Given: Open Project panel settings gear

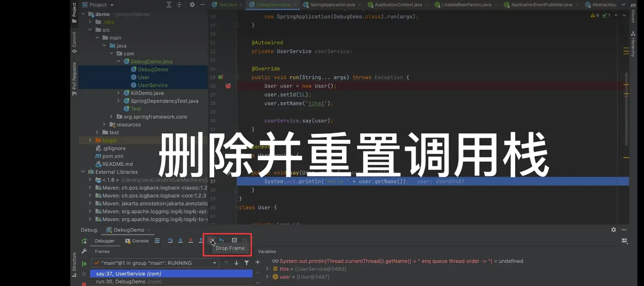Looking at the screenshot, I should click(192, 5).
